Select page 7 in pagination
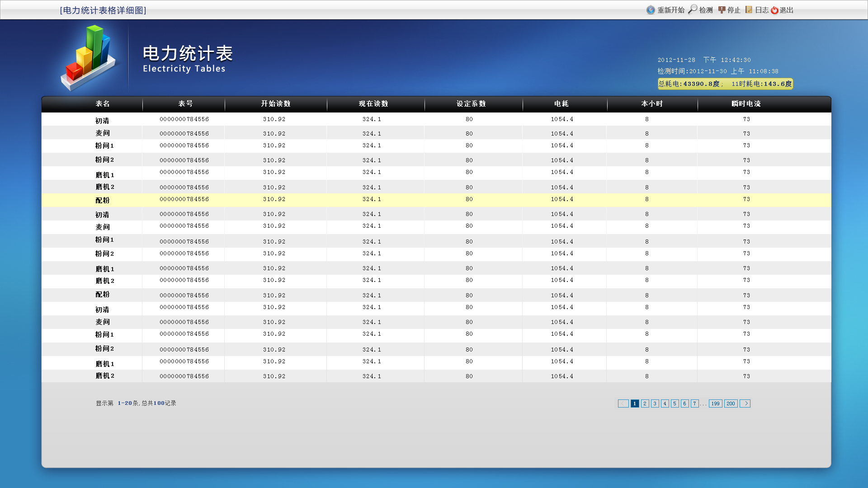 coord(695,404)
